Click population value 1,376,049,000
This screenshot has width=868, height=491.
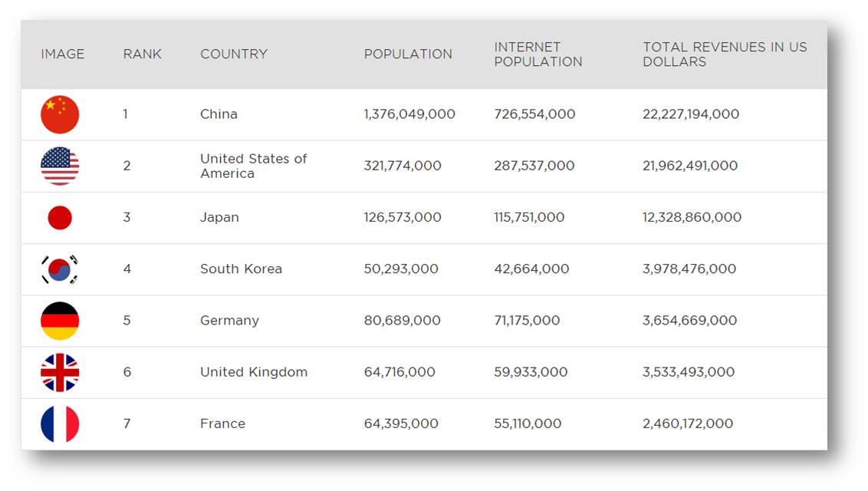click(409, 114)
